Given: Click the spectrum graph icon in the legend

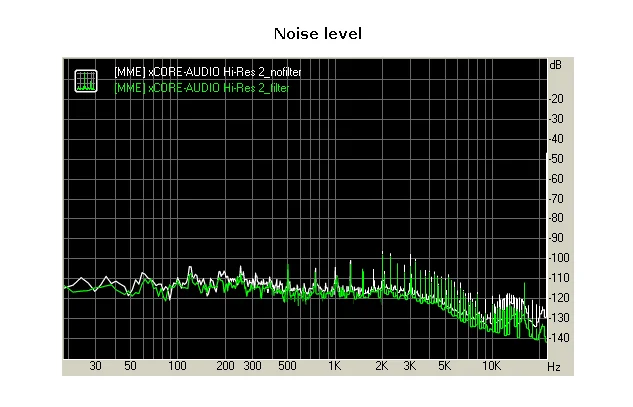Looking at the screenshot, I should 86,81.
